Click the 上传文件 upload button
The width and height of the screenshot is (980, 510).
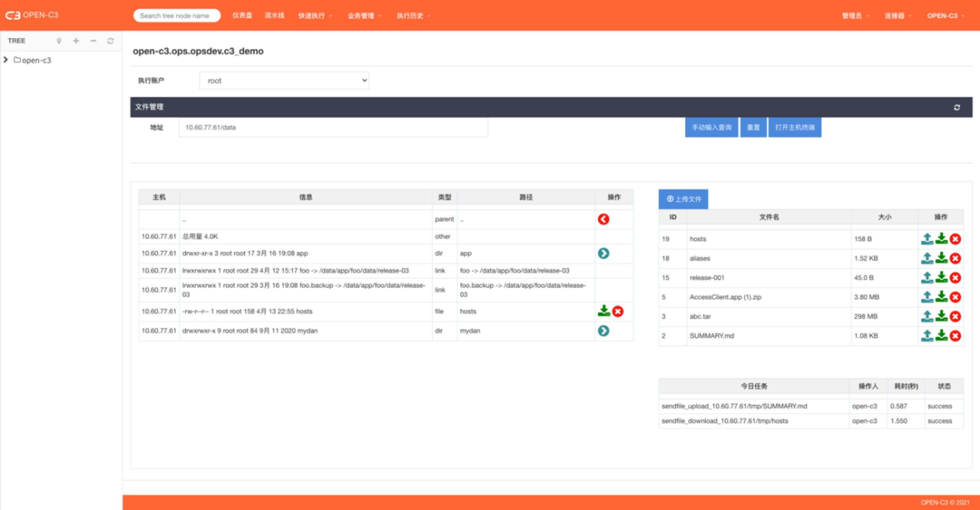click(x=683, y=199)
